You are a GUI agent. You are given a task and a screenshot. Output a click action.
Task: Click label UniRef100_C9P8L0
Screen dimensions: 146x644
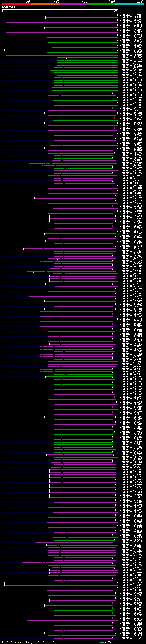(x=131, y=344)
